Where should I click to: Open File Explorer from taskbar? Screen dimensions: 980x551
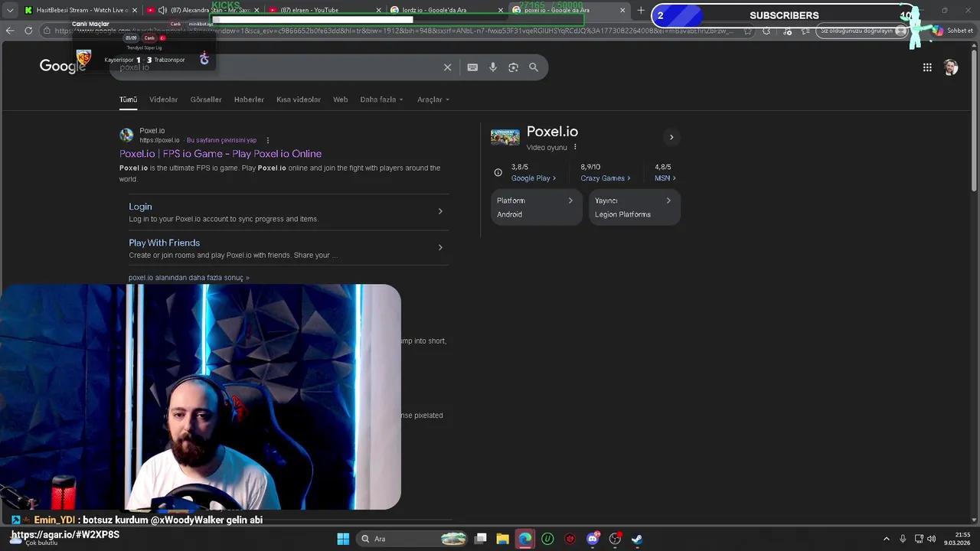click(502, 539)
